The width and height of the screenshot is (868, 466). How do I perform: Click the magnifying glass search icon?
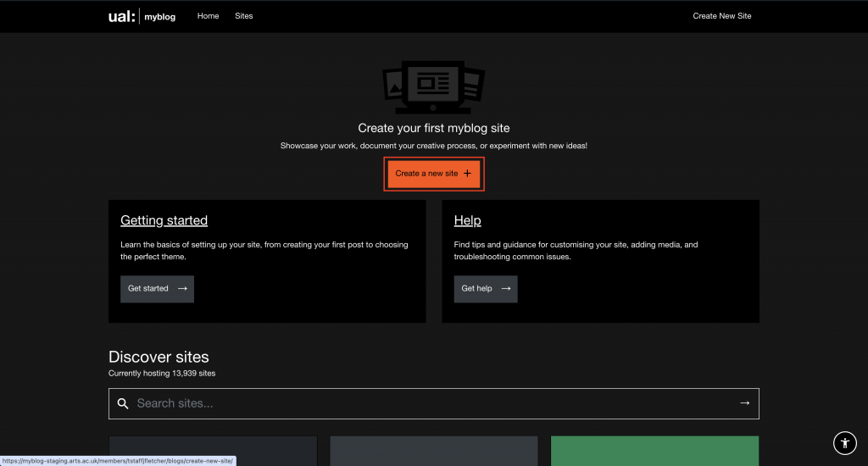[123, 404]
